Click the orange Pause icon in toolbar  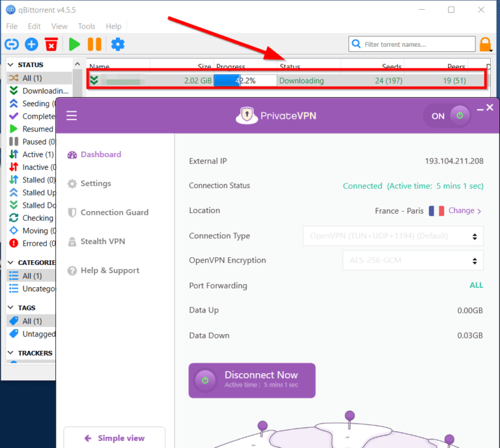coord(94,44)
